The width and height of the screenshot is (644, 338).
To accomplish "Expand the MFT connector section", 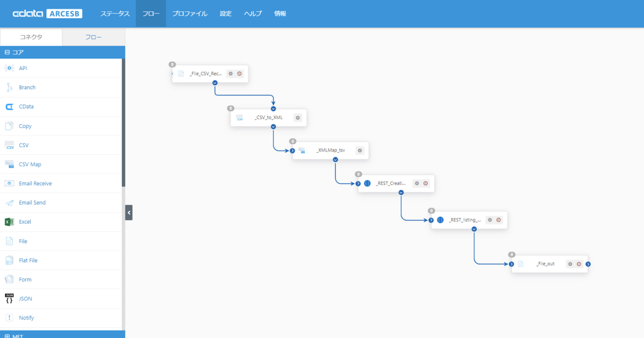I will [7, 335].
